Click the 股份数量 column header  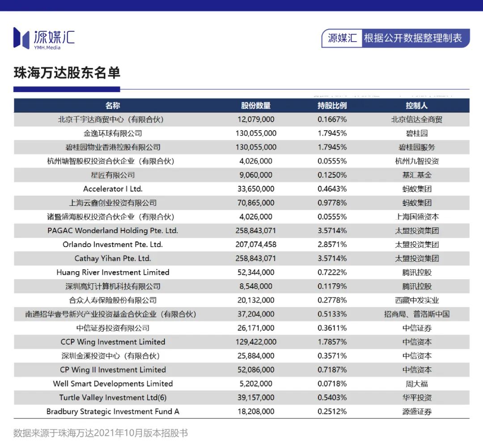[256, 106]
